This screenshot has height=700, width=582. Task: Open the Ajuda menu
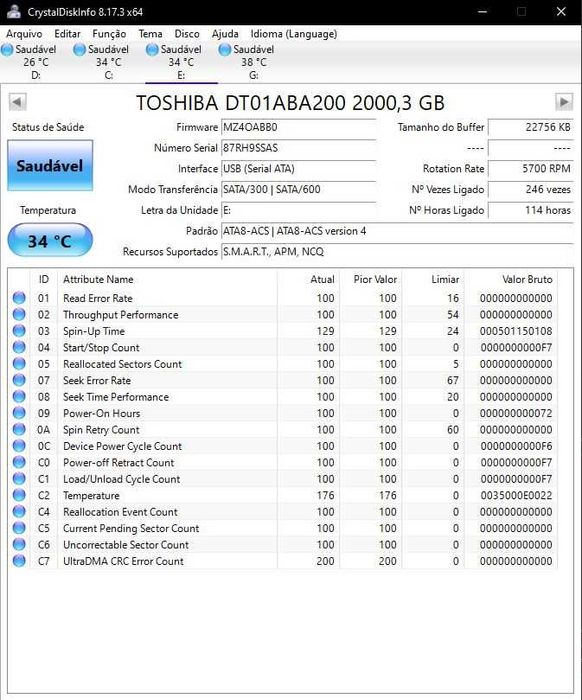coord(225,34)
